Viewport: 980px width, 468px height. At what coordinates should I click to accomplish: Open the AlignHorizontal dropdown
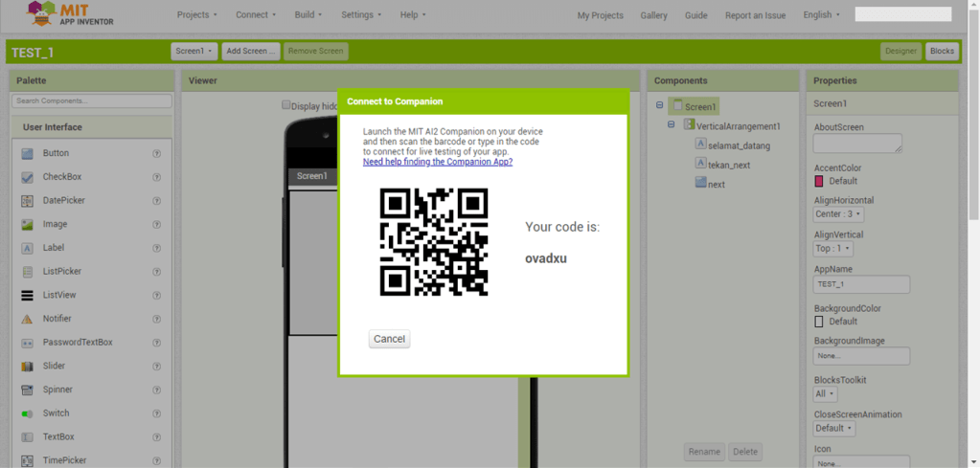pos(838,214)
